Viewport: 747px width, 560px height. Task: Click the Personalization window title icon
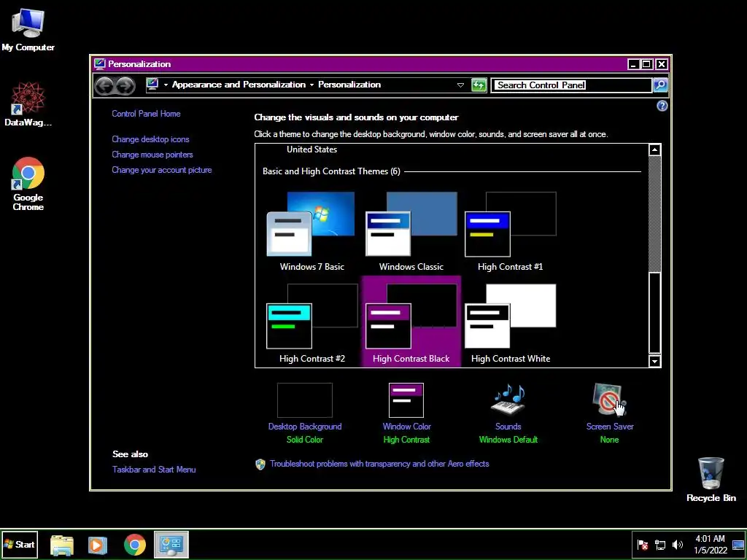[x=99, y=64]
